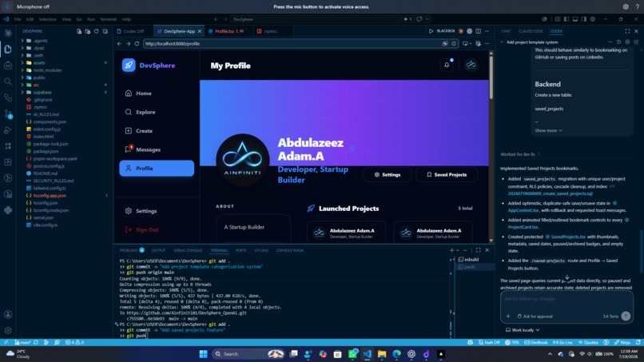The width and height of the screenshot is (644, 362).
Task: Toggle bottom panel layout icon
Action: point(575,19)
